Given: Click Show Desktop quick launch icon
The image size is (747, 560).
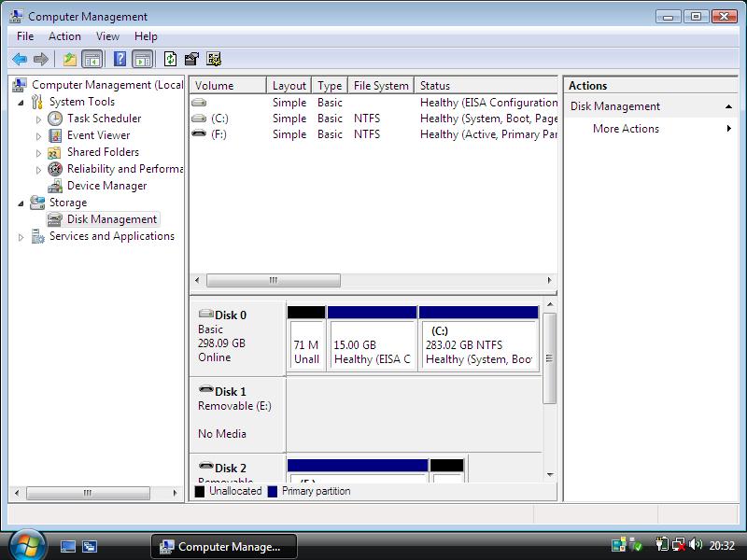Looking at the screenshot, I should click(67, 547).
